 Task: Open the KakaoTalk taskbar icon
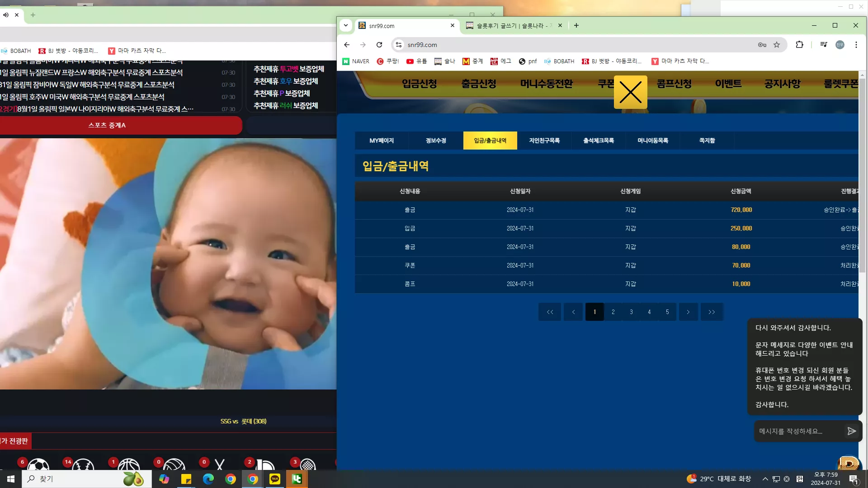tap(274, 479)
